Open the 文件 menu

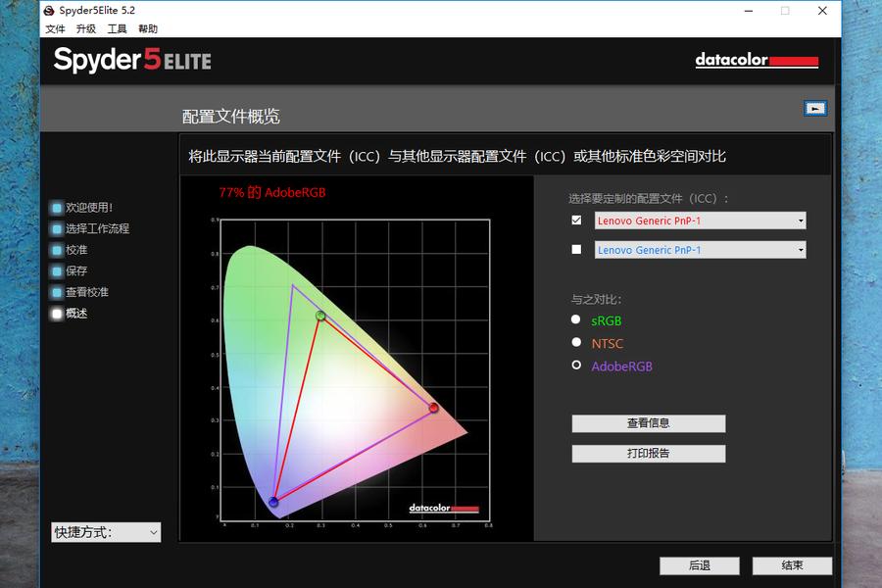click(x=55, y=29)
